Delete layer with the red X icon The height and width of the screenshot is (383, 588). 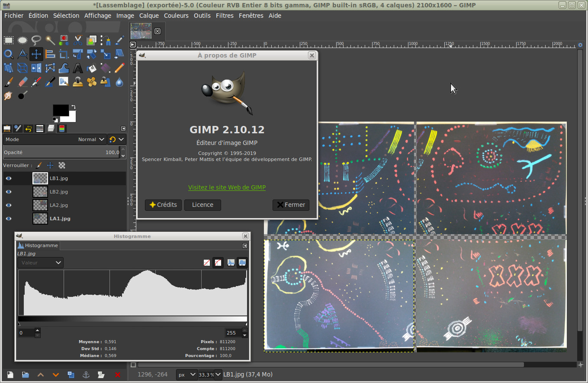[x=117, y=375]
